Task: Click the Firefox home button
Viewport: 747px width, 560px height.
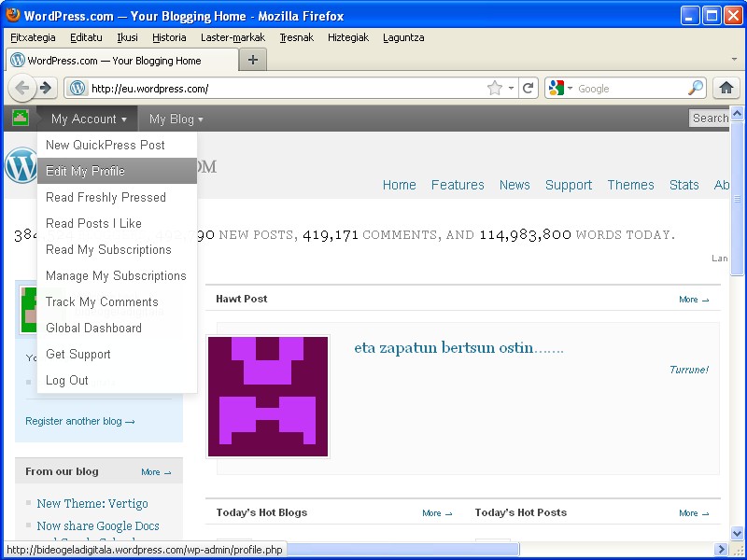Action: click(x=726, y=88)
